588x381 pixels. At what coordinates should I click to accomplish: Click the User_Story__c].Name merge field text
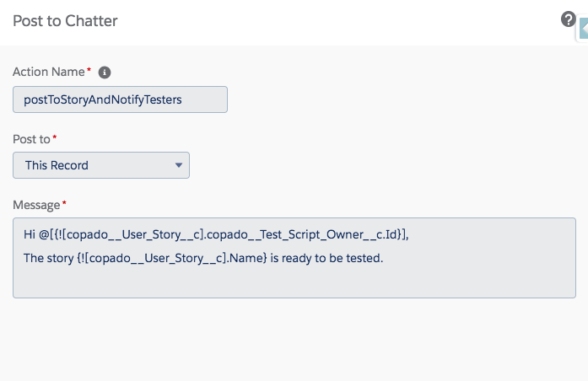click(x=205, y=258)
